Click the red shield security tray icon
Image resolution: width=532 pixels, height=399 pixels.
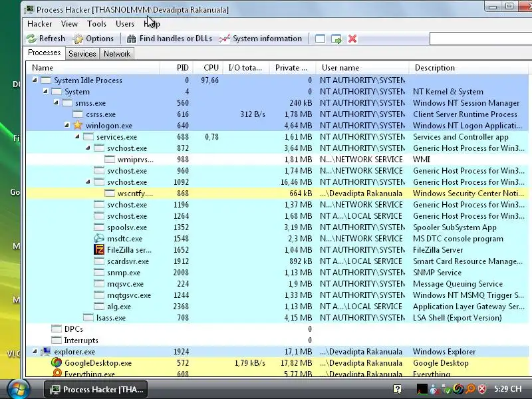(482, 389)
